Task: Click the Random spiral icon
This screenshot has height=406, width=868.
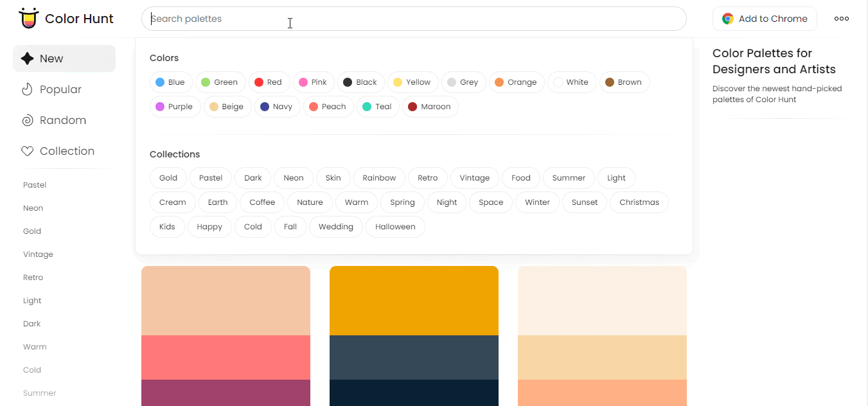Action: (x=27, y=120)
